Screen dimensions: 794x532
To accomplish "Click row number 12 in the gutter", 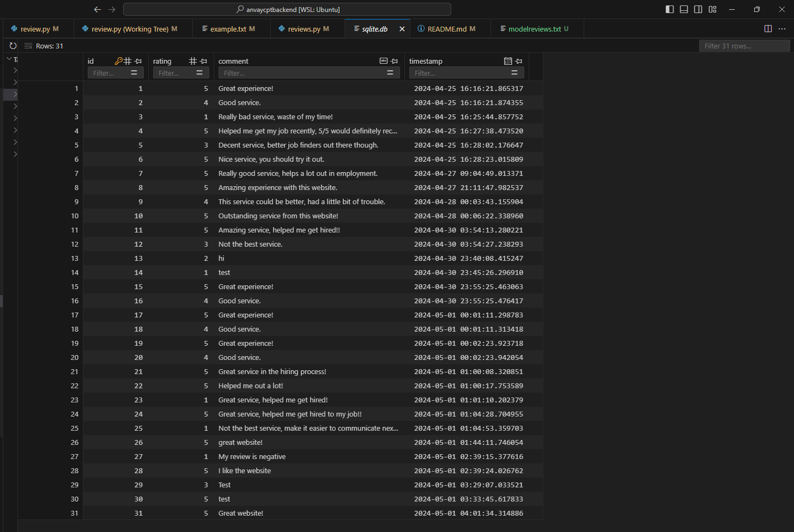I will 75,244.
